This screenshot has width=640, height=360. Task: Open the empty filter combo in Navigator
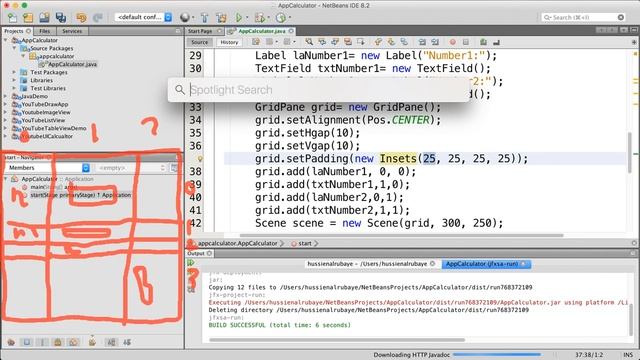131,168
